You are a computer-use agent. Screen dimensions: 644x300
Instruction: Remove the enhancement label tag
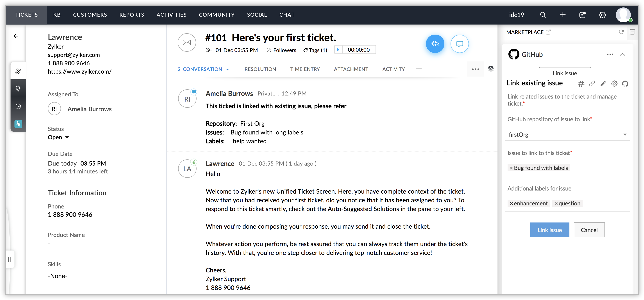[511, 204]
